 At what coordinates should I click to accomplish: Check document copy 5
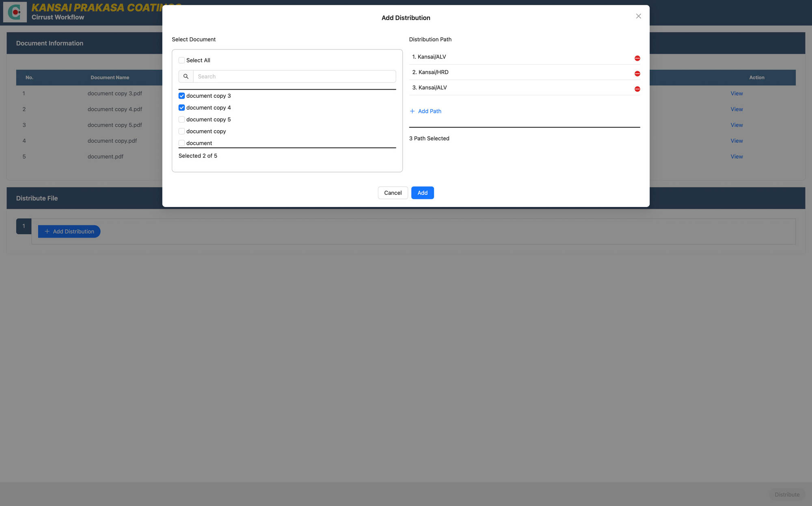point(181,119)
